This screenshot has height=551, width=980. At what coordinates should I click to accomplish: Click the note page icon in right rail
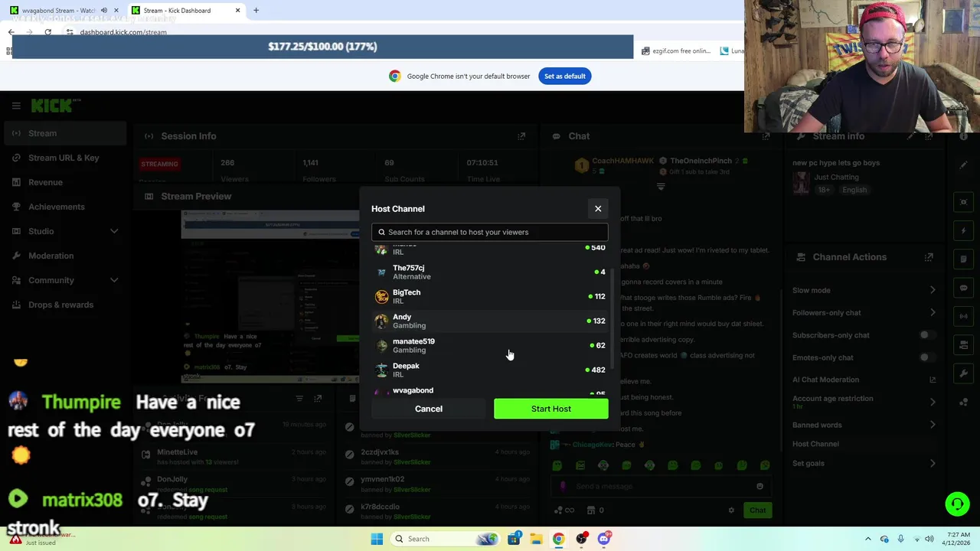964,259
